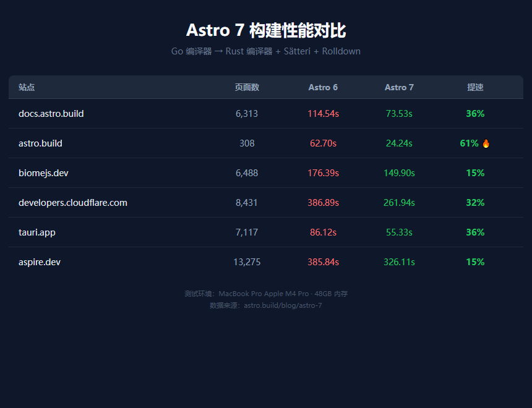Click the Rust 编译器 subtitle text
Image resolution: width=532 pixels, height=408 pixels.
pos(249,51)
